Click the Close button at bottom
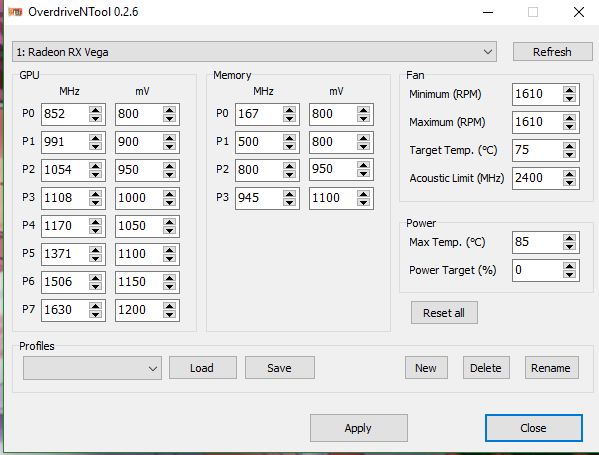 533,428
